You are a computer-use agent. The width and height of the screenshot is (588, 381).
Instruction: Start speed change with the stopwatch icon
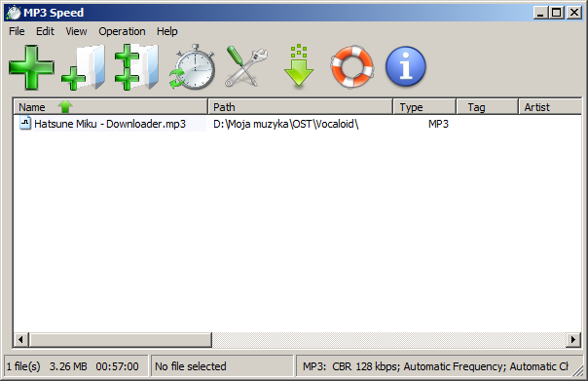[x=192, y=67]
